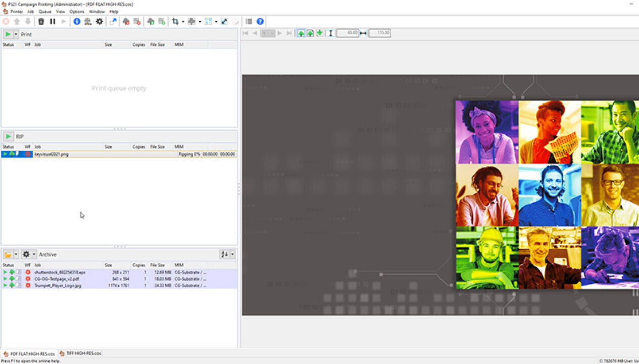Click the blue help question mark icon
Viewport: 639px width, 364px height.
tap(260, 22)
